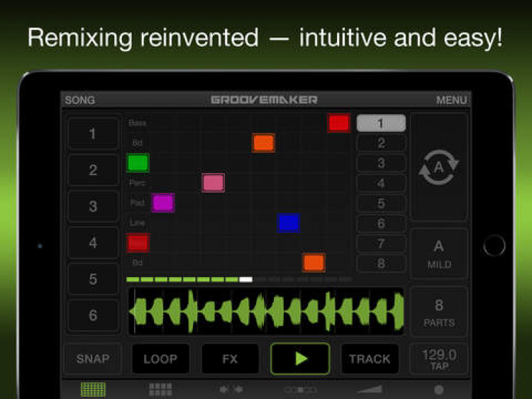Open the volume ramp icon in bottom bar

point(370,389)
